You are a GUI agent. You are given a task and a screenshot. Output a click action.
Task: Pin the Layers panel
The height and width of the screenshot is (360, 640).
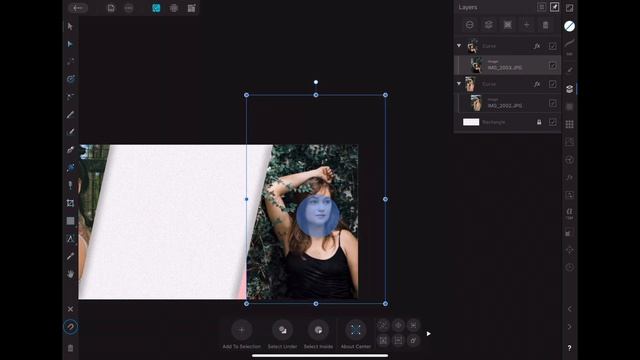(x=554, y=7)
